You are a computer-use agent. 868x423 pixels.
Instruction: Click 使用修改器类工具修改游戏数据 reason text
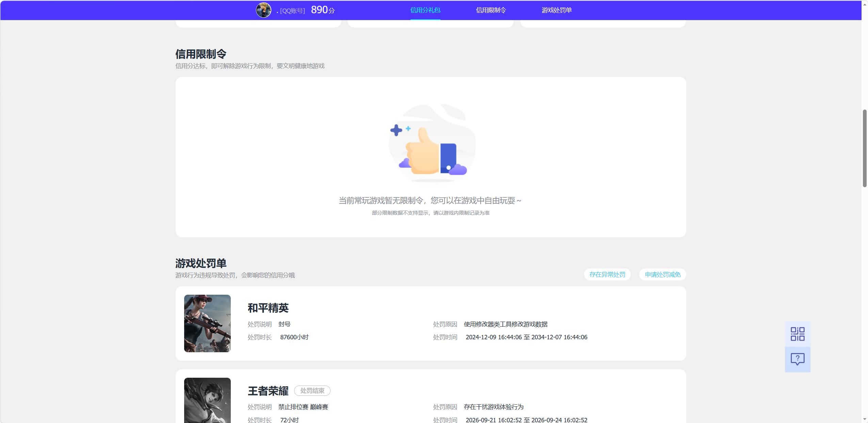tap(505, 324)
